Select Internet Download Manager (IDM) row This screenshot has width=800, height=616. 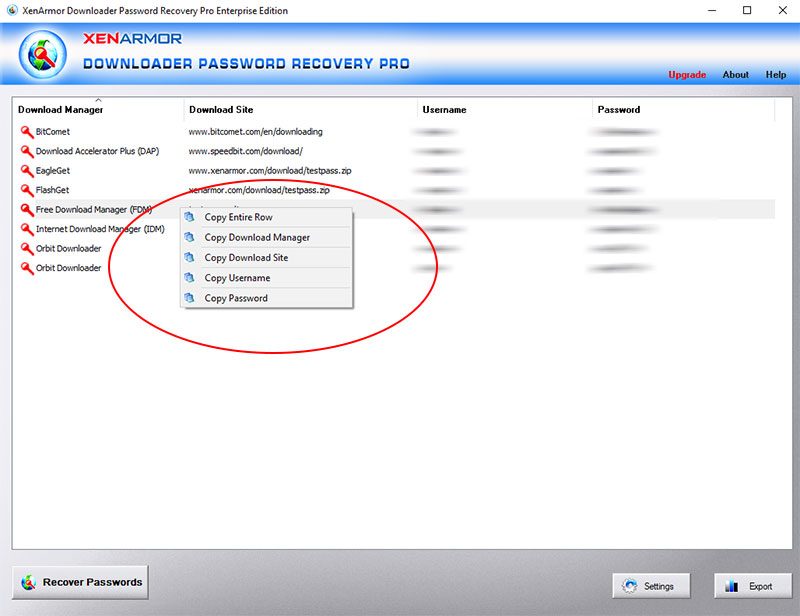(x=100, y=229)
